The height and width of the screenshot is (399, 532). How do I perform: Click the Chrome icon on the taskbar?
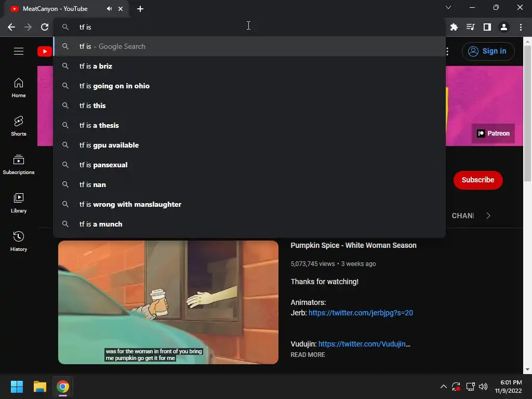click(x=63, y=387)
